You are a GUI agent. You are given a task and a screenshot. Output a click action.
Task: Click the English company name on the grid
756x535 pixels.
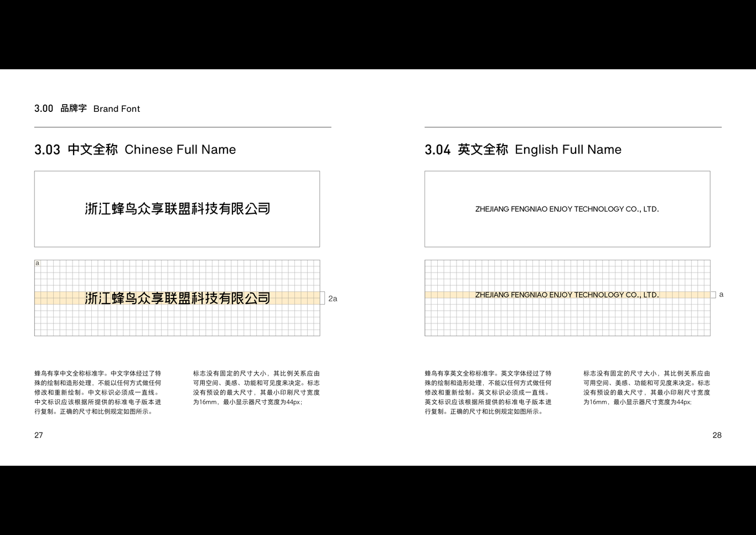tap(567, 295)
